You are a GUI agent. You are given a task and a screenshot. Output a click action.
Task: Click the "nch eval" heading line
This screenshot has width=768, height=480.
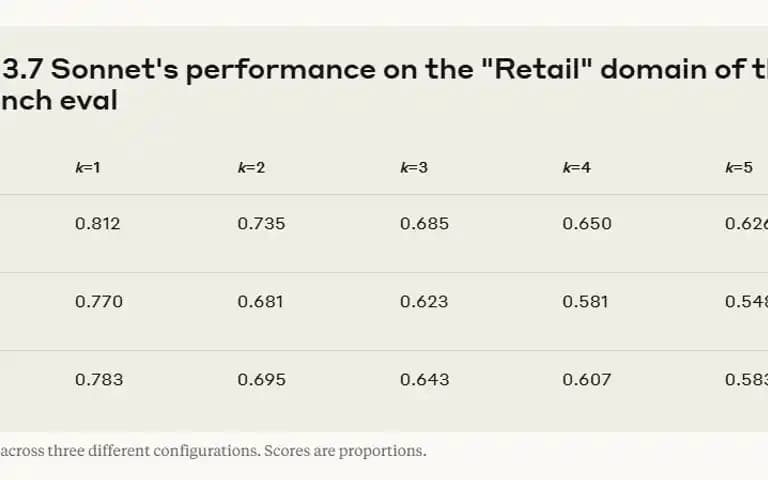pyautogui.click(x=59, y=101)
